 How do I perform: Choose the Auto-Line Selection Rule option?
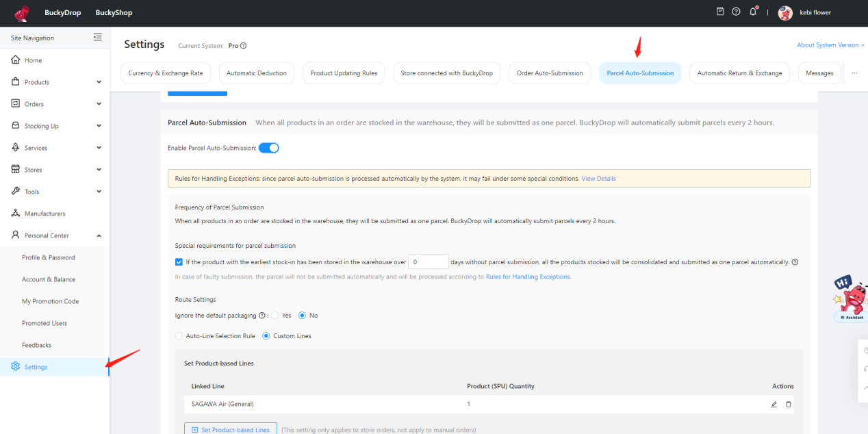pos(179,336)
